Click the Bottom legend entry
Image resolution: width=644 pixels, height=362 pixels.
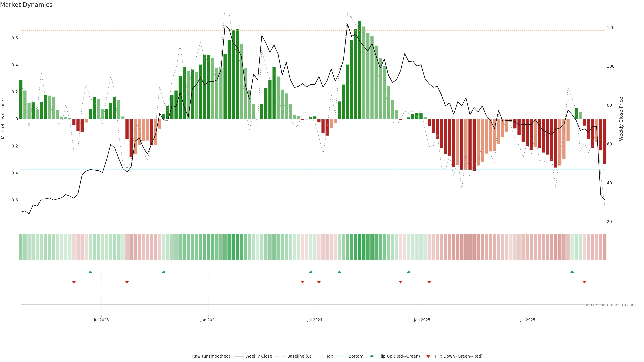[x=356, y=356]
